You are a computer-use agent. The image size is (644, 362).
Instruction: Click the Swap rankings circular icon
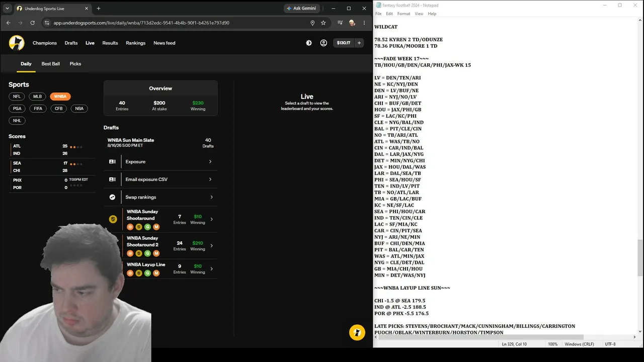[113, 197]
